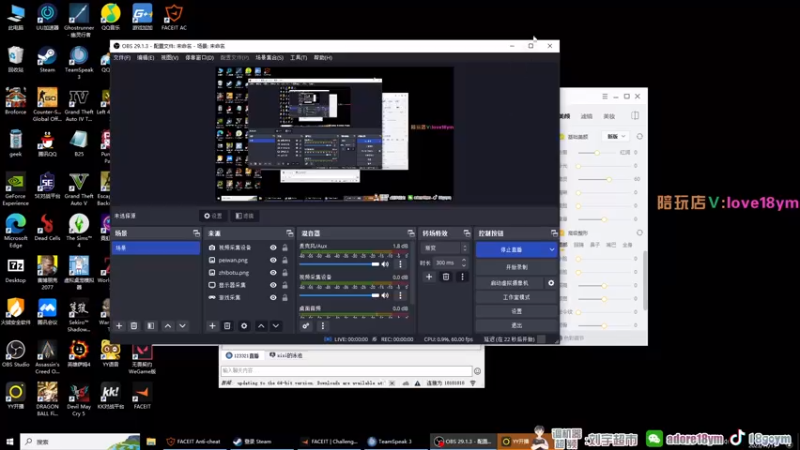Toggle visibility of the display capture source row
This screenshot has height=450, width=800.
point(273,285)
